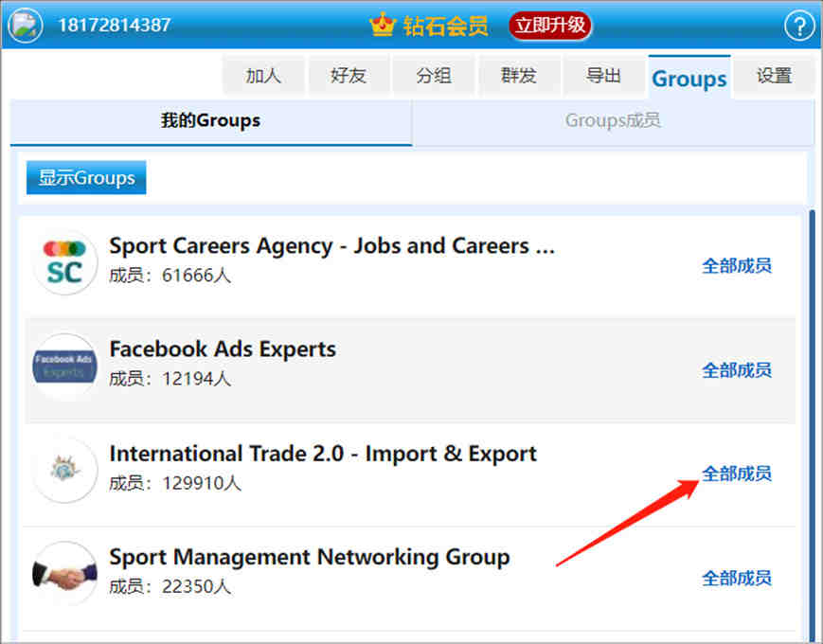Open 全部成员 for Sport Careers Agency
Screen dimensions: 823x644
[737, 266]
